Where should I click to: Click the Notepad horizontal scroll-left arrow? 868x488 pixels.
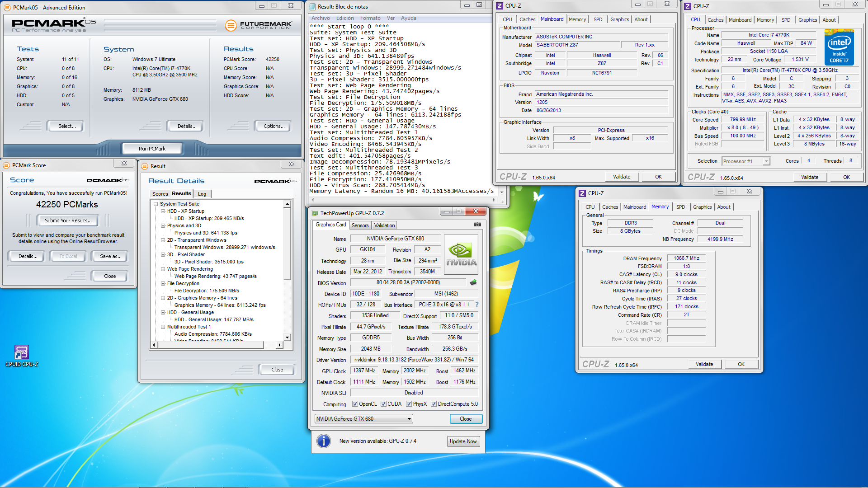pos(313,199)
